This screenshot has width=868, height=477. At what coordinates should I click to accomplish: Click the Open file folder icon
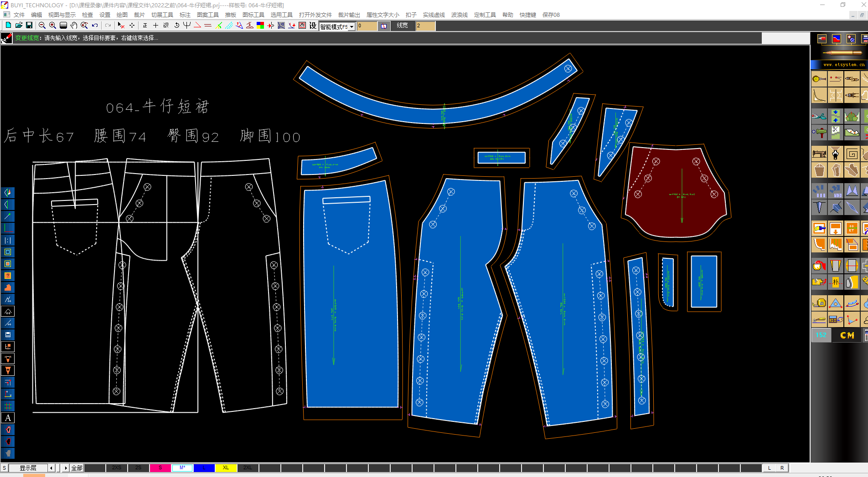[19, 26]
